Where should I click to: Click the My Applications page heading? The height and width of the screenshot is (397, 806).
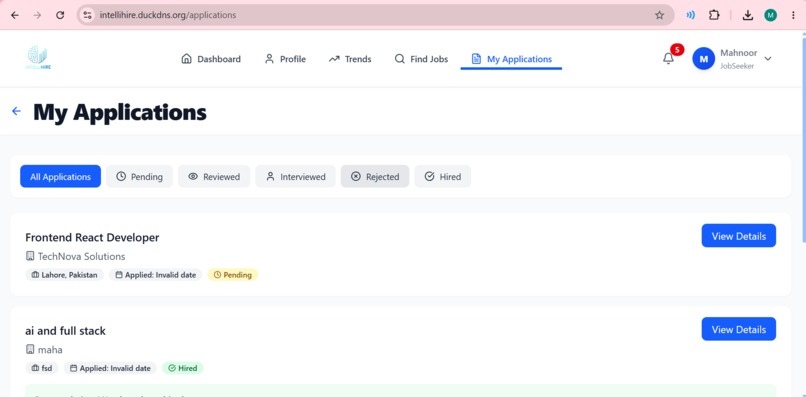[120, 112]
